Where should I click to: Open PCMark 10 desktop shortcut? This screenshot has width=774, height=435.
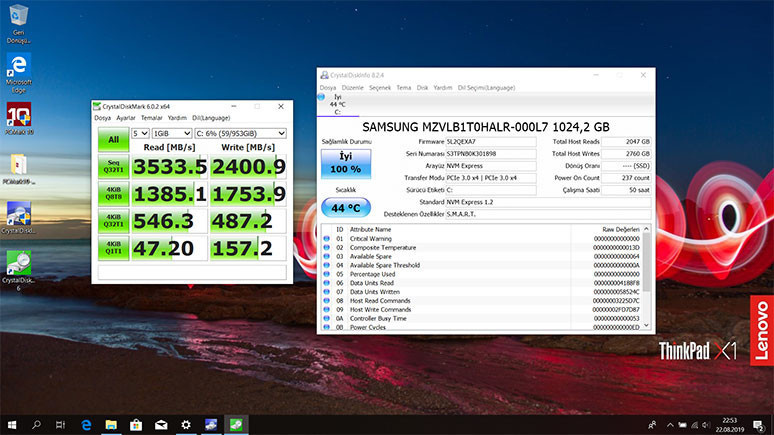click(18, 119)
